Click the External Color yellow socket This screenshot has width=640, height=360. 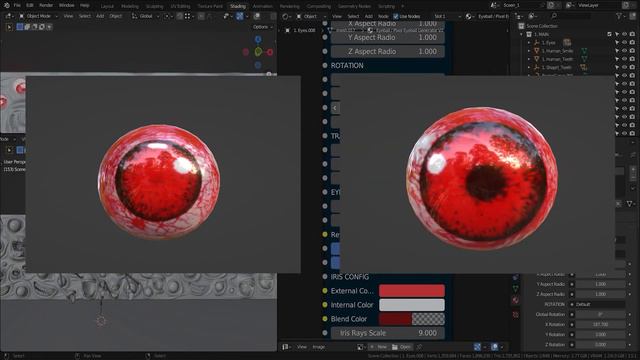coord(325,291)
